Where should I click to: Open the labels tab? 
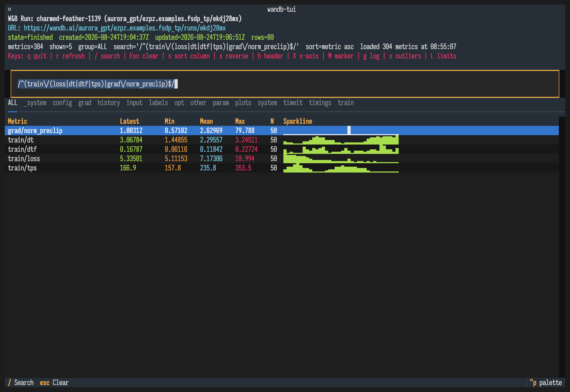click(x=159, y=103)
